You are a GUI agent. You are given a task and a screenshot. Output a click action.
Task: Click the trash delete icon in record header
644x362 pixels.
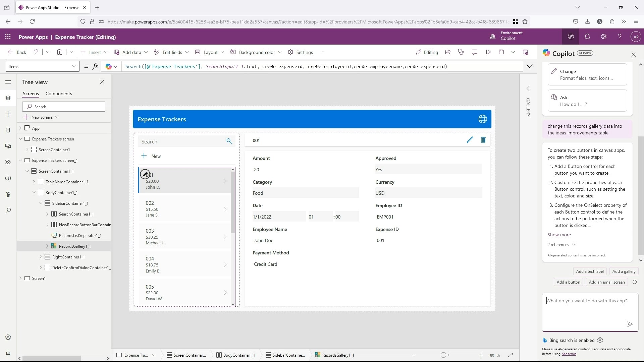[483, 140]
